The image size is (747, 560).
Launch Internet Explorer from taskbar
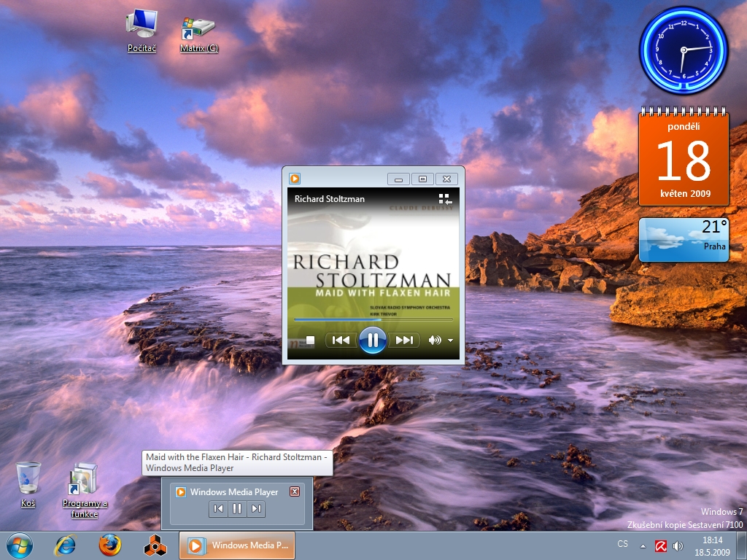click(x=65, y=545)
